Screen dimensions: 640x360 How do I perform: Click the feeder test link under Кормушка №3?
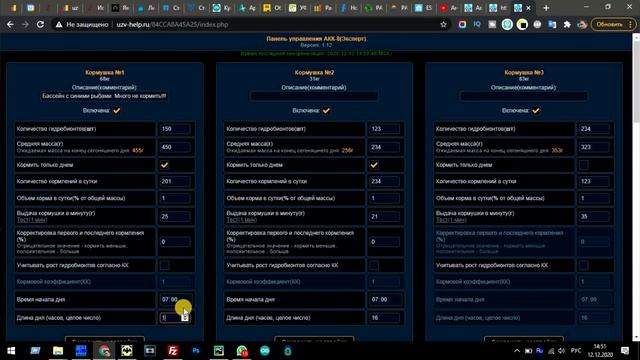click(x=451, y=220)
